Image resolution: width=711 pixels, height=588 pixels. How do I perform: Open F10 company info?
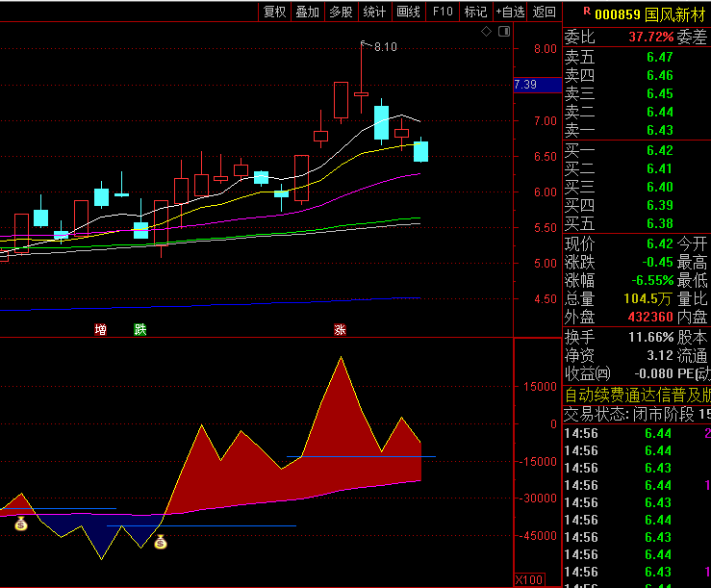[x=443, y=12]
